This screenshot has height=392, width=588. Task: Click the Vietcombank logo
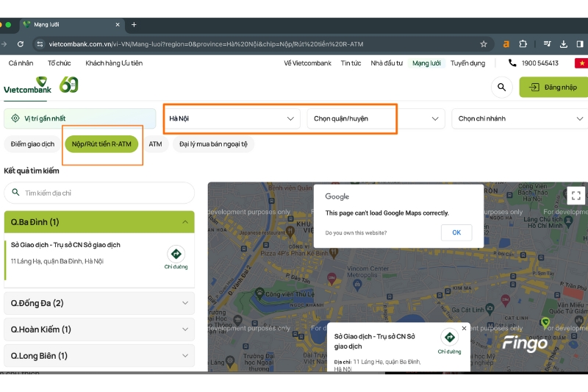(x=27, y=85)
